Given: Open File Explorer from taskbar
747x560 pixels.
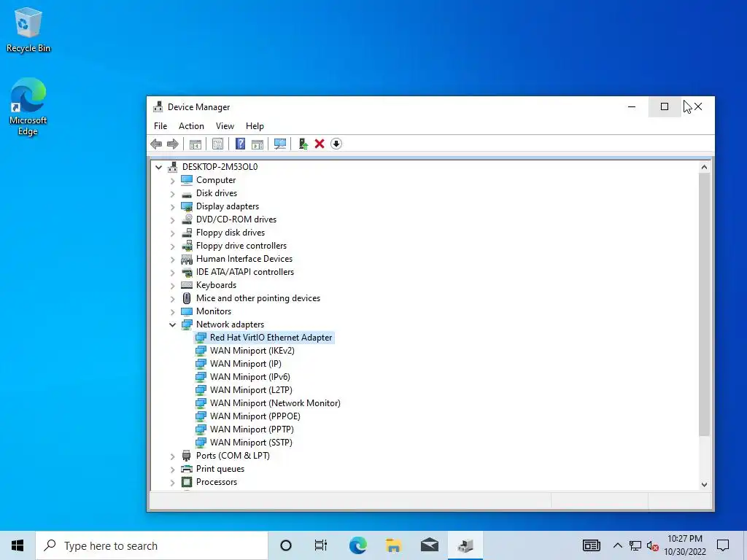Looking at the screenshot, I should (x=393, y=545).
